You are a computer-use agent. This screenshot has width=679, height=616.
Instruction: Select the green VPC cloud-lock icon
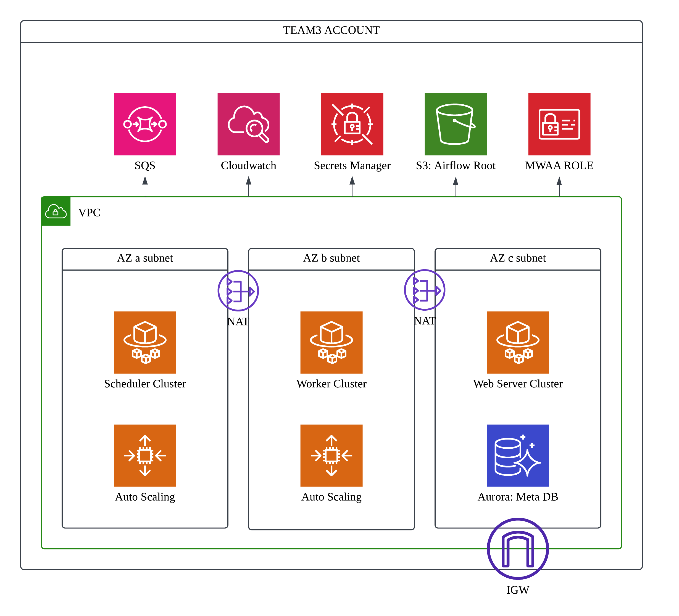(56, 211)
